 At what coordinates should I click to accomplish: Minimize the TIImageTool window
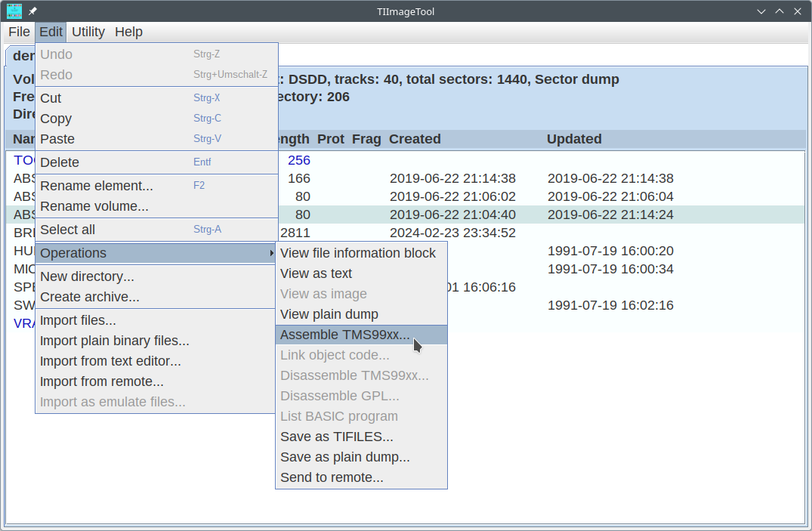click(761, 11)
